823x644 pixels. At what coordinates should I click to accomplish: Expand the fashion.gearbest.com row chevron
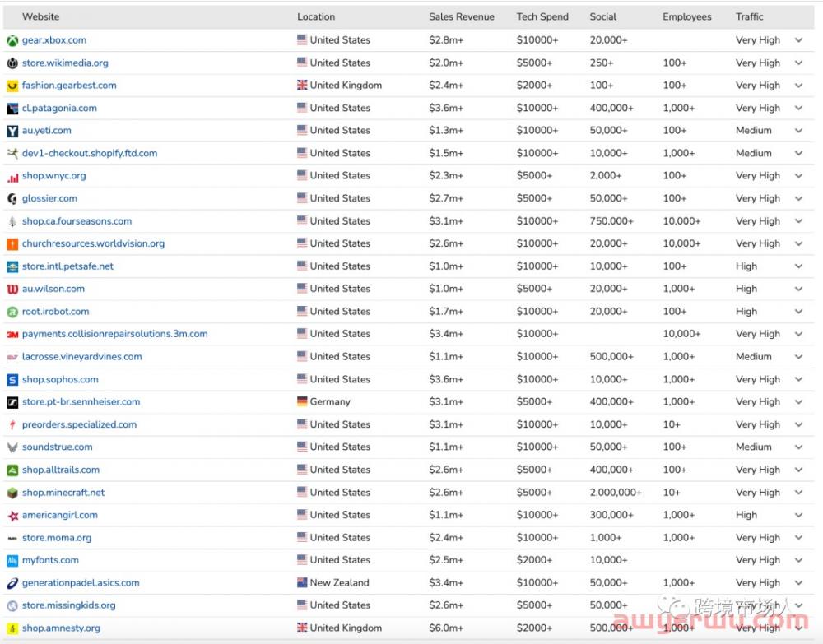pyautogui.click(x=798, y=85)
